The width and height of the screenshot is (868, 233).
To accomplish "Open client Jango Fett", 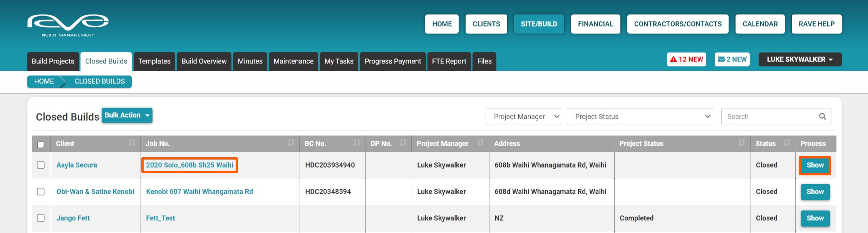I will click(x=73, y=218).
